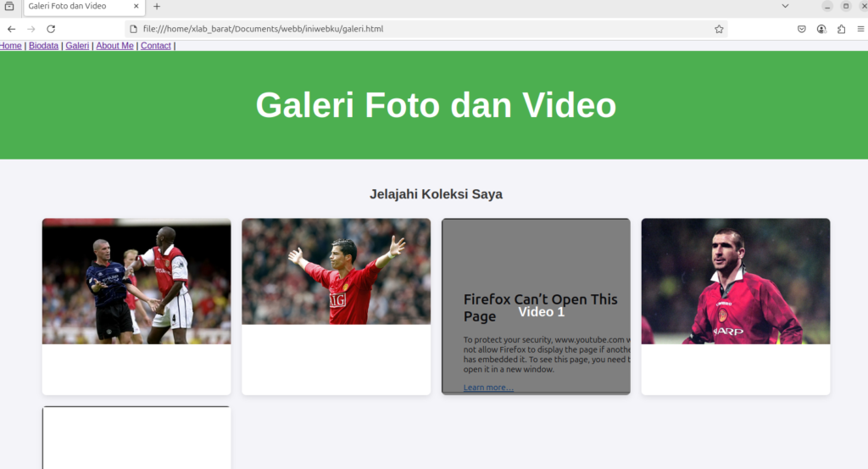The width and height of the screenshot is (868, 469).
Task: Open the Contact navigation link
Action: pos(156,46)
